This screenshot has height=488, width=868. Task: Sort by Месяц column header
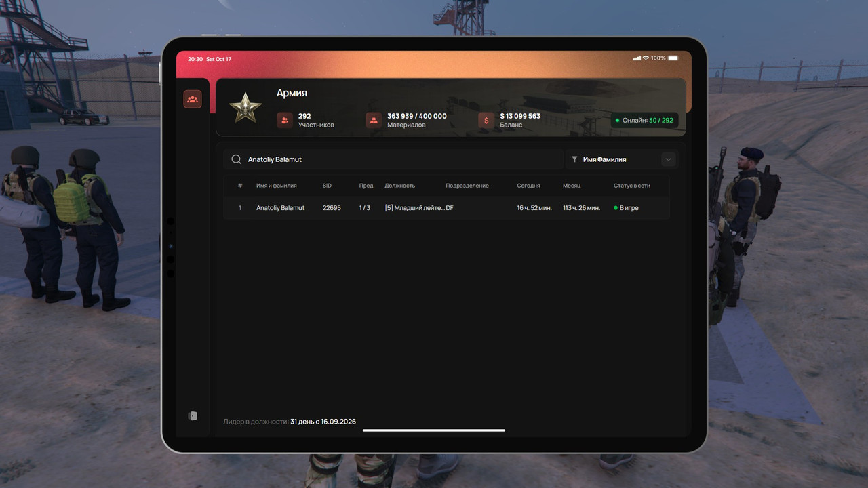pos(572,186)
